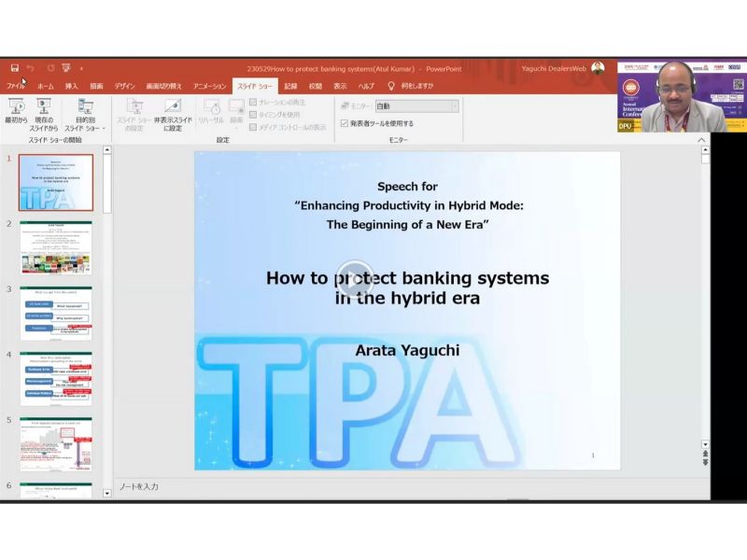The height and width of the screenshot is (560, 747).
Task: Select slide 4 thumbnail
Action: coord(56,378)
